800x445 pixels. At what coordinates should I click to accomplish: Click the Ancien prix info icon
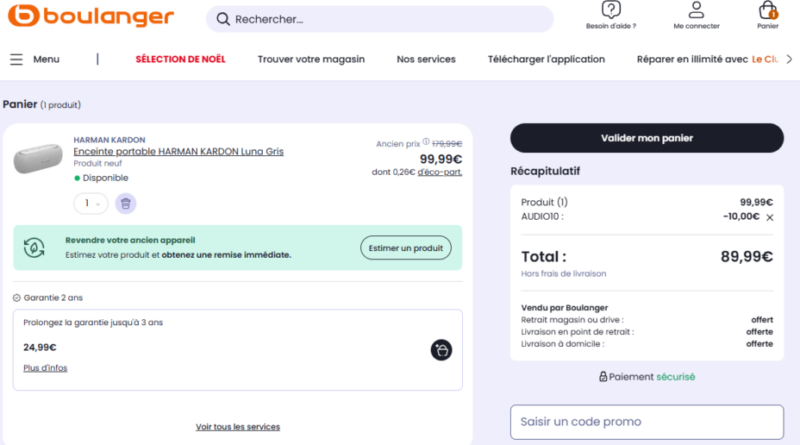pos(426,142)
